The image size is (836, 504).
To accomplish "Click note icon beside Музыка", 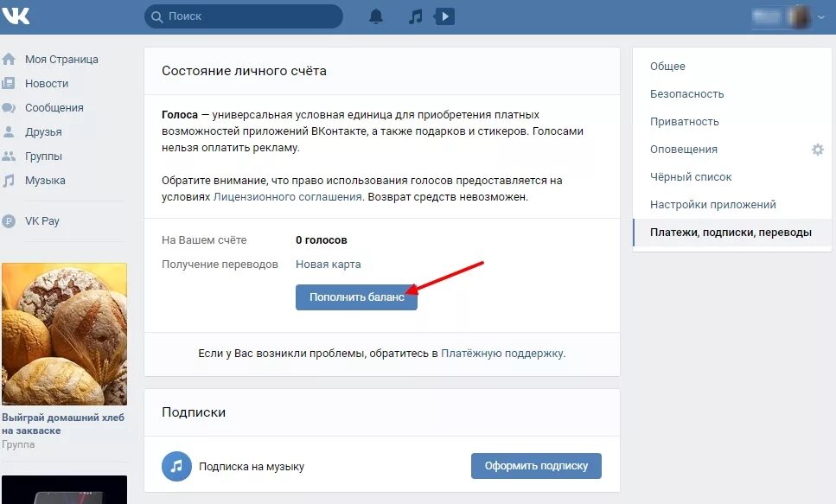I will (9, 181).
